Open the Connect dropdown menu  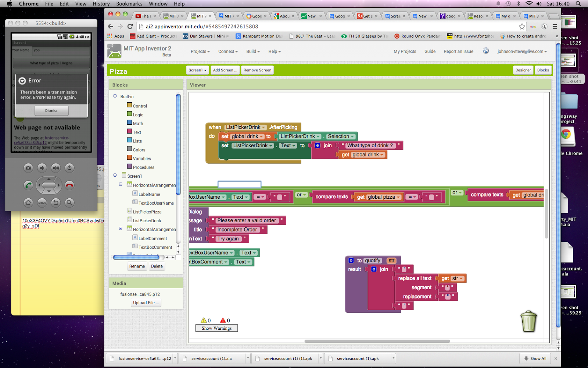(228, 52)
